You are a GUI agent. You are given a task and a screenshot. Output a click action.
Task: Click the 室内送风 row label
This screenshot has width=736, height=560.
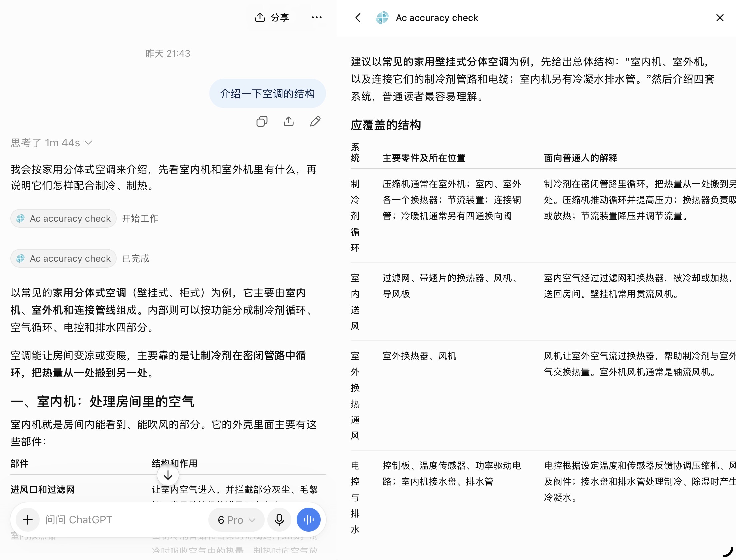coord(355,302)
